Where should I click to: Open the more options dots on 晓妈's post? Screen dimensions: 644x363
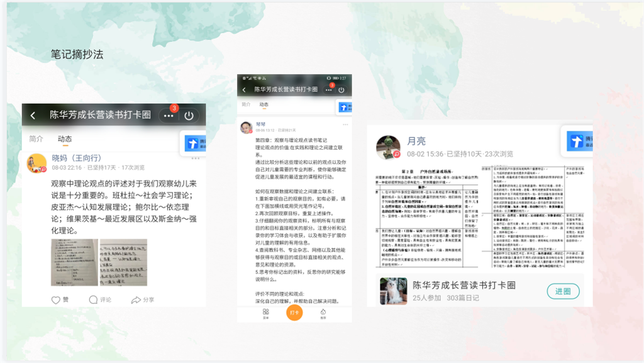pyautogui.click(x=196, y=158)
